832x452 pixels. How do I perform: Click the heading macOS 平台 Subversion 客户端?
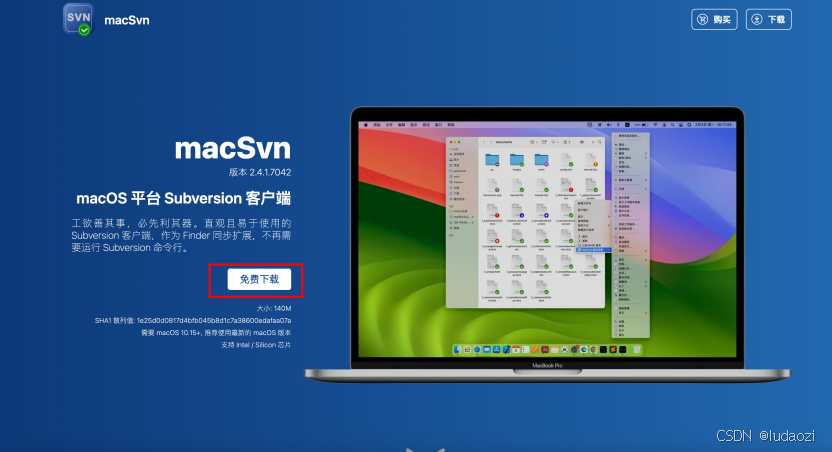coord(184,198)
